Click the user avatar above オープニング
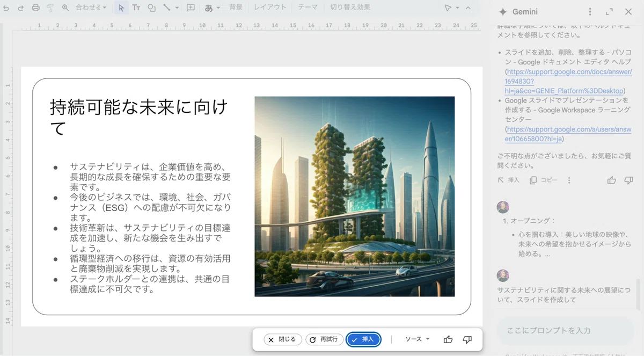Image resolution: width=644 pixels, height=356 pixels. tap(503, 207)
